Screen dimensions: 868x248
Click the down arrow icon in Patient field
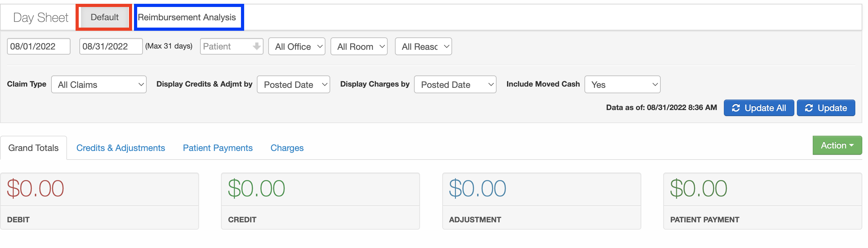click(257, 46)
